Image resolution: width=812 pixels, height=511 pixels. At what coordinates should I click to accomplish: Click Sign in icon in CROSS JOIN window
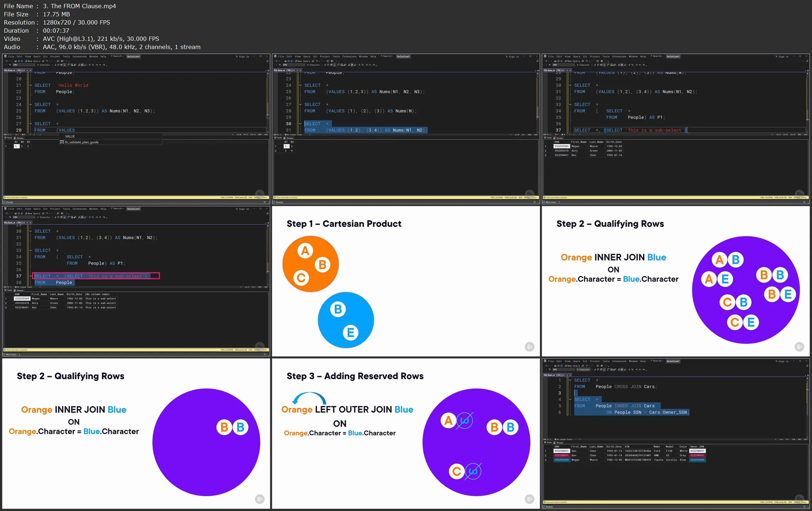click(776, 361)
